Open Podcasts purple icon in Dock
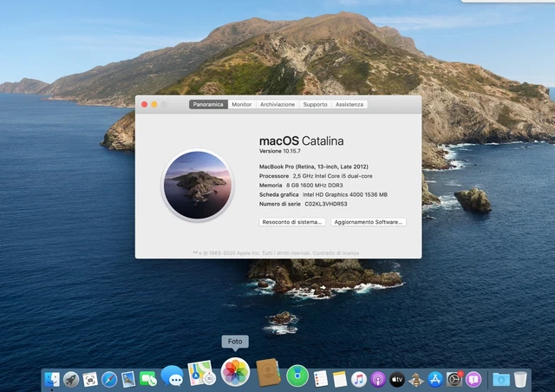 pyautogui.click(x=378, y=380)
